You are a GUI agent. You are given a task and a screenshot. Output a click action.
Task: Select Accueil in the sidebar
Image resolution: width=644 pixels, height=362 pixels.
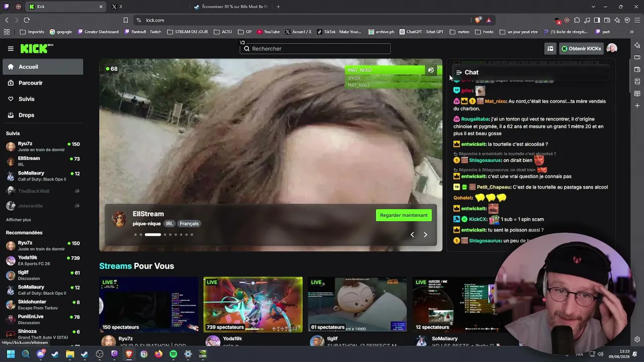(x=43, y=67)
